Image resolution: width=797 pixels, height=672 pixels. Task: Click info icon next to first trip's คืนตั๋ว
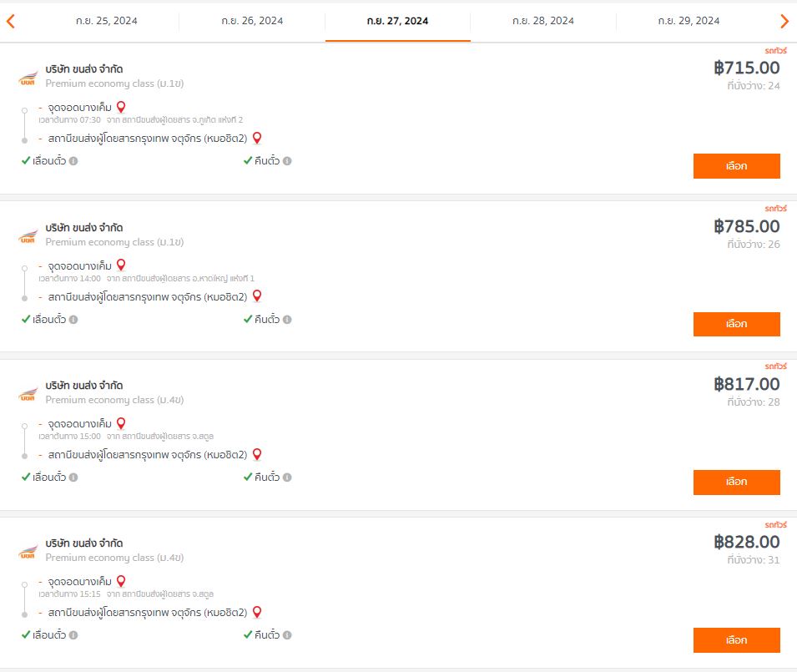[287, 160]
